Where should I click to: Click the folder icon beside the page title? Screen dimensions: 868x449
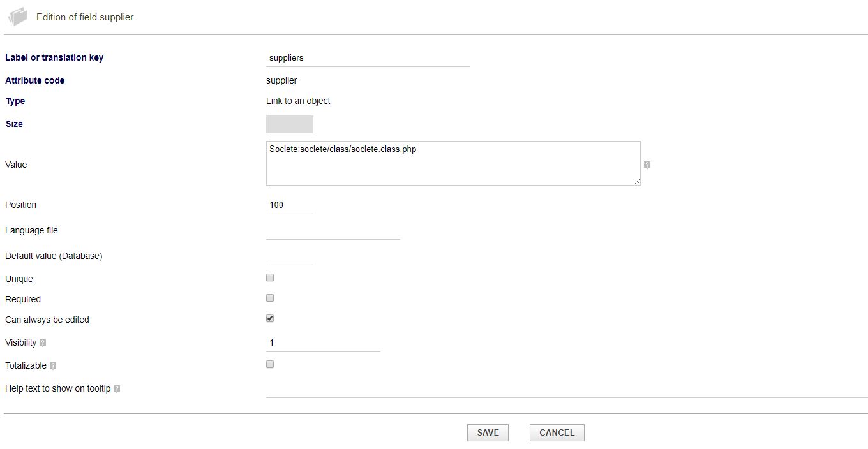coord(18,17)
